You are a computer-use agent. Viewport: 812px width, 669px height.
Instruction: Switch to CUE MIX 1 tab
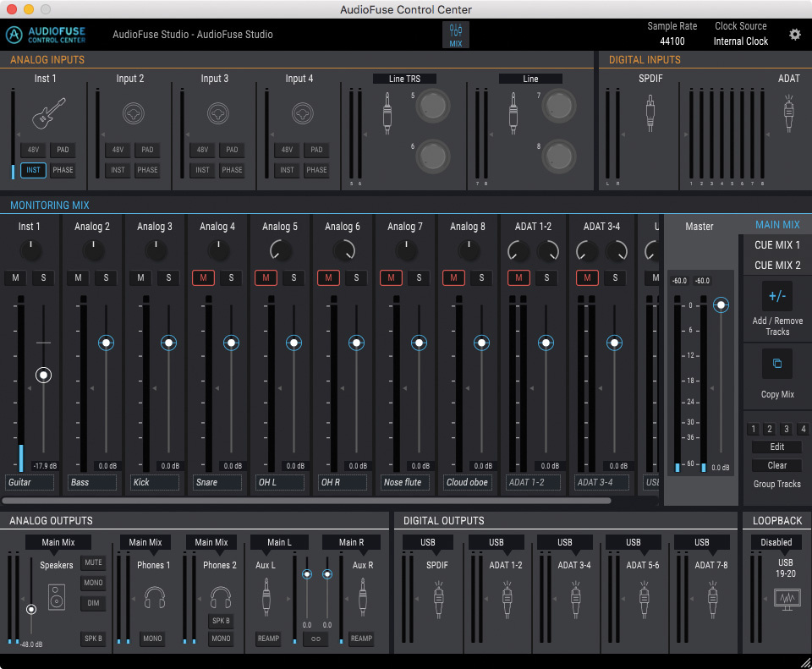776,245
